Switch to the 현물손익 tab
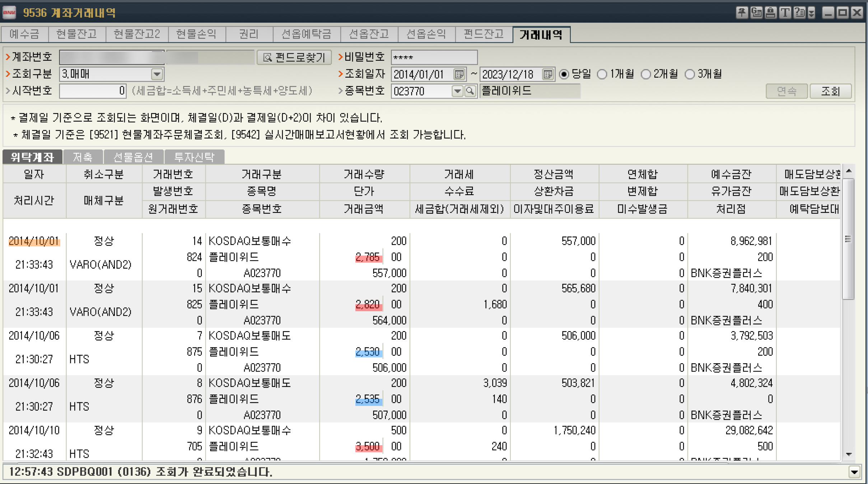Screen dimensions: 868x484 tap(196, 34)
